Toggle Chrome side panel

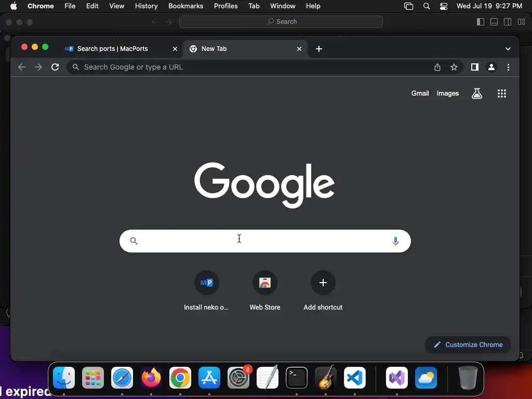coord(475,67)
